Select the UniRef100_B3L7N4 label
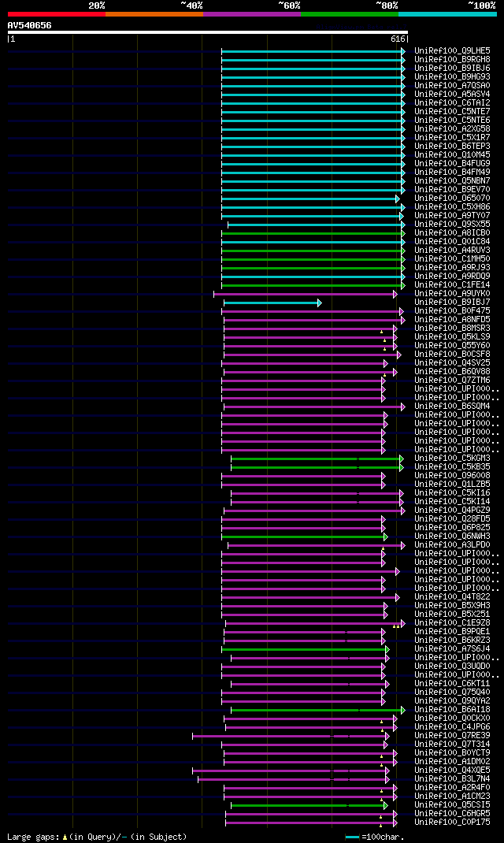Screen dimensions: 504x843 pos(452,778)
